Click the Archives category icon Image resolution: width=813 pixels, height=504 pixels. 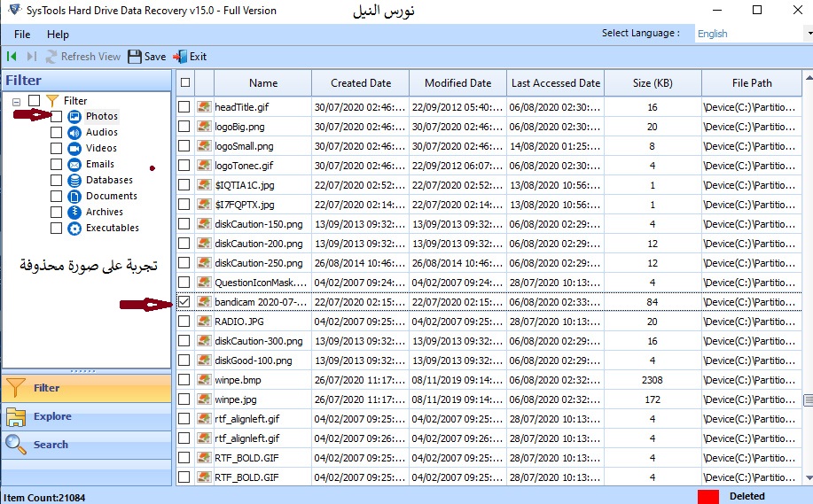[x=75, y=212]
